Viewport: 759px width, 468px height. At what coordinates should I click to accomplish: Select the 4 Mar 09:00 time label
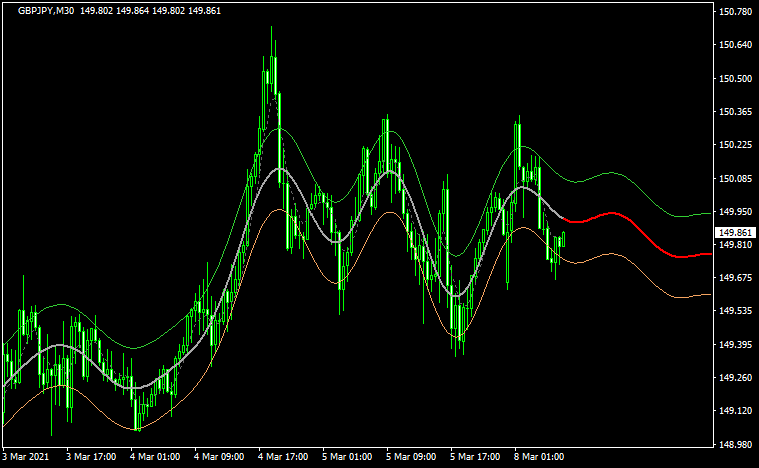pyautogui.click(x=219, y=457)
